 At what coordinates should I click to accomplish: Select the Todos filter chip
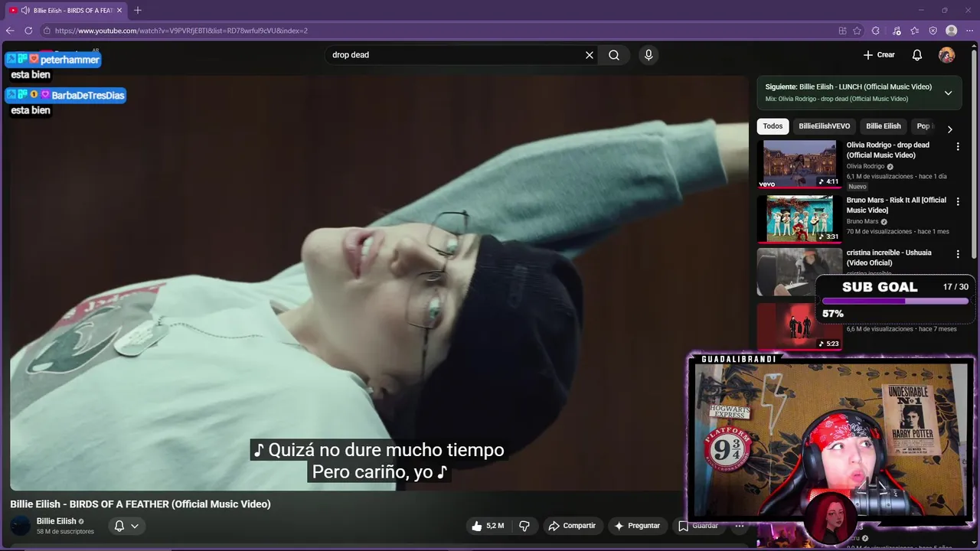pos(773,126)
